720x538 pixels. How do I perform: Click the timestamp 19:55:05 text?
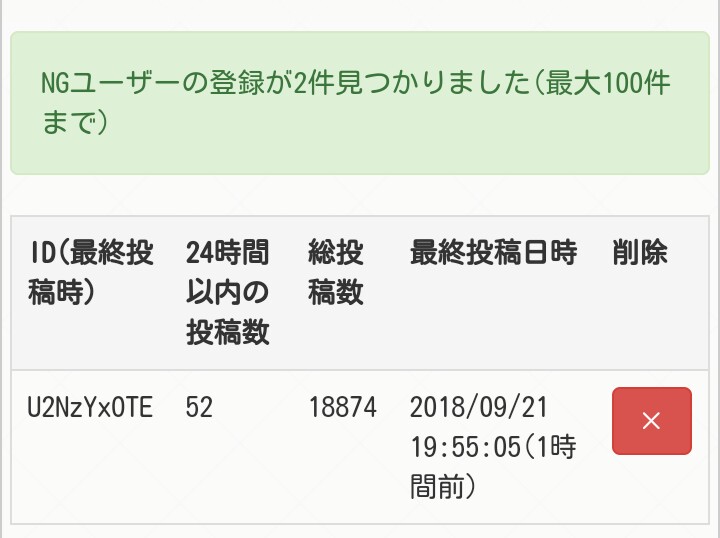click(x=466, y=447)
